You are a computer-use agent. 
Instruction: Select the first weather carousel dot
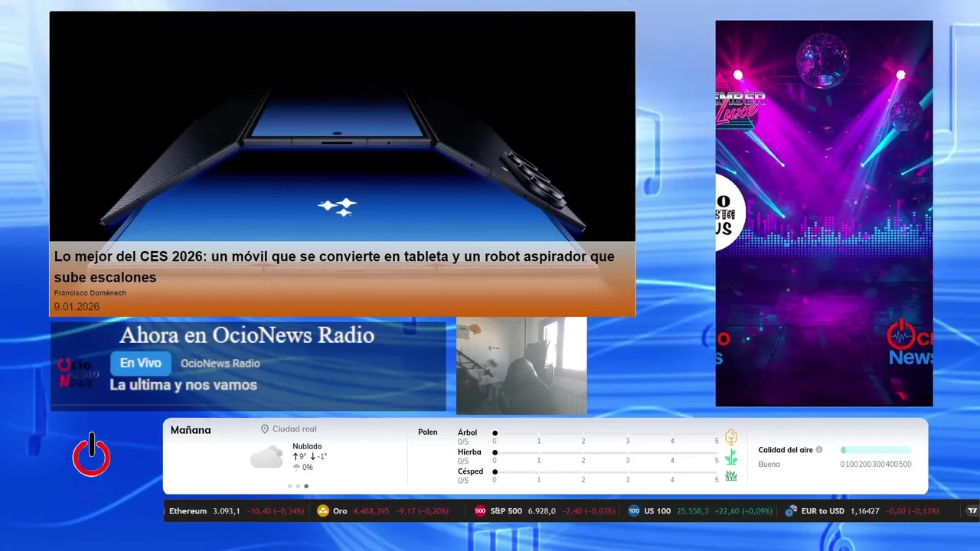click(x=289, y=486)
